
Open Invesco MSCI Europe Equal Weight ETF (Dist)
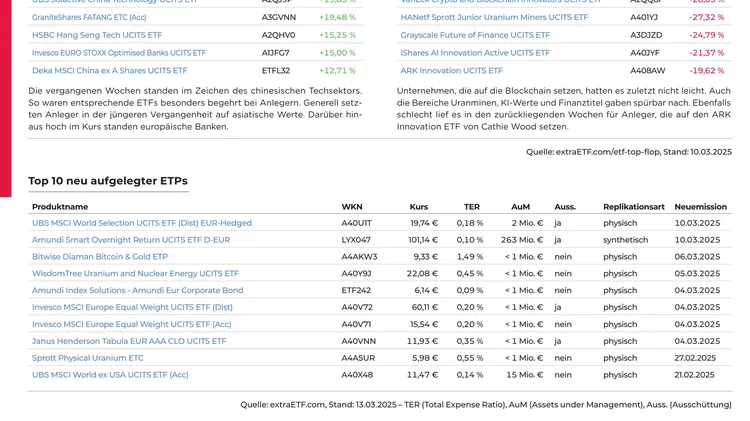tap(132, 307)
